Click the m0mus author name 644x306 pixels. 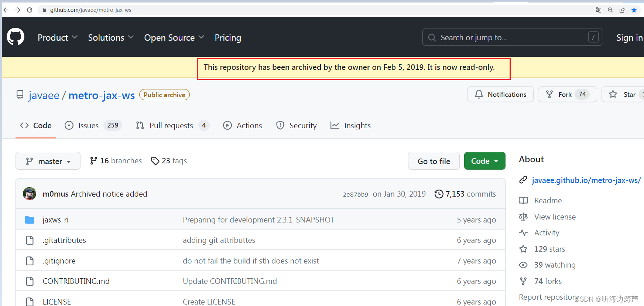click(x=56, y=194)
